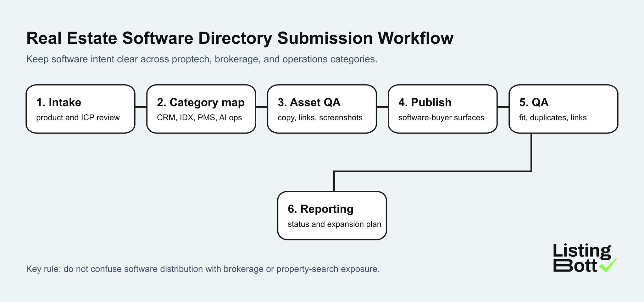644x302 pixels.
Task: Click 'fit, duplicates, links' text
Action: coord(553,118)
